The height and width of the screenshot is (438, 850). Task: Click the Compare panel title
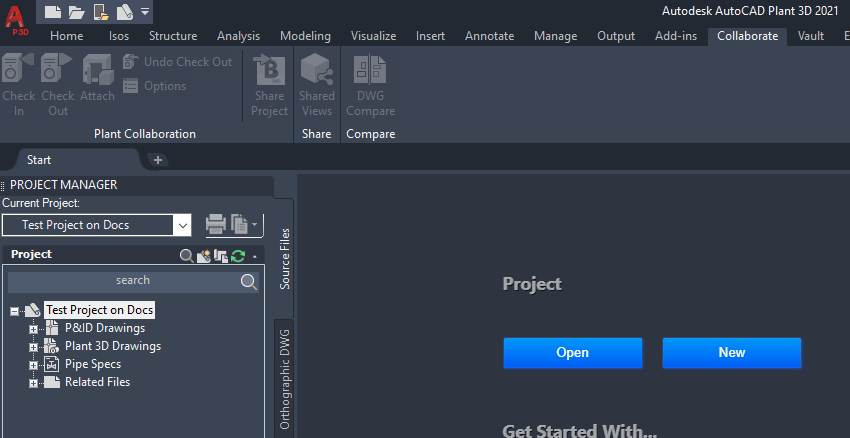point(371,134)
